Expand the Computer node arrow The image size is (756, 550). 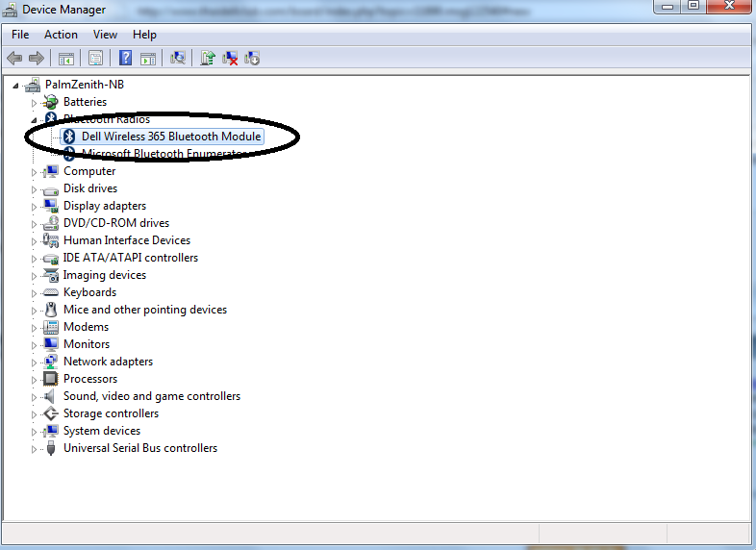click(34, 172)
